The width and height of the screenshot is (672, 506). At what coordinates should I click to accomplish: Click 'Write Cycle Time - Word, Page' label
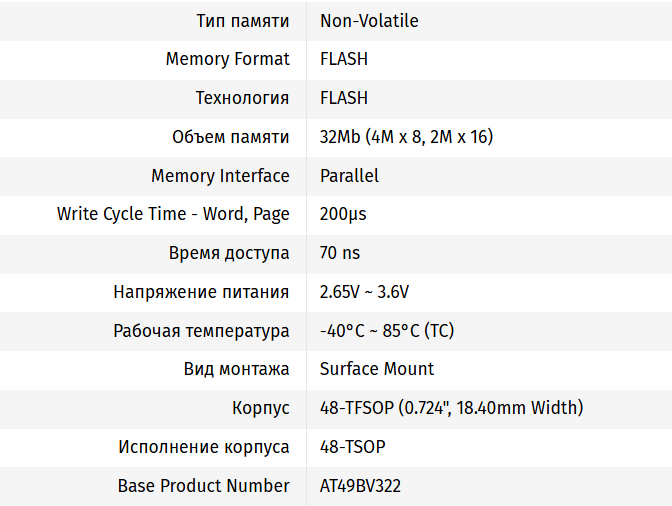(x=173, y=214)
